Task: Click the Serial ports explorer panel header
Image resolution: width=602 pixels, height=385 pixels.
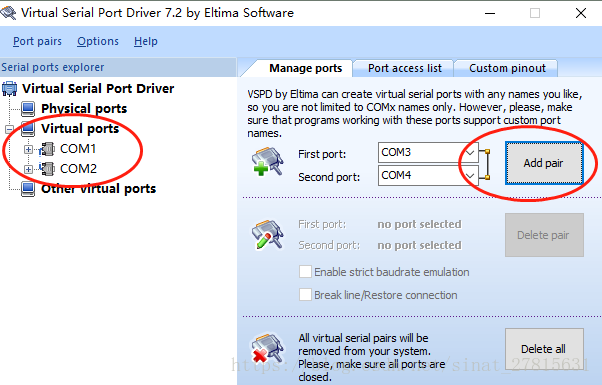Action: pos(118,67)
